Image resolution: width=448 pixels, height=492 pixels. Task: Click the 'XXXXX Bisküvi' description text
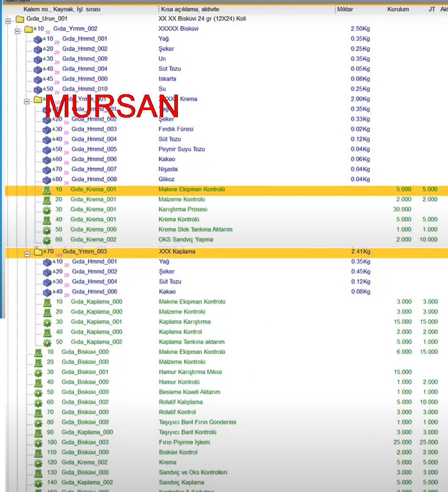tap(178, 28)
